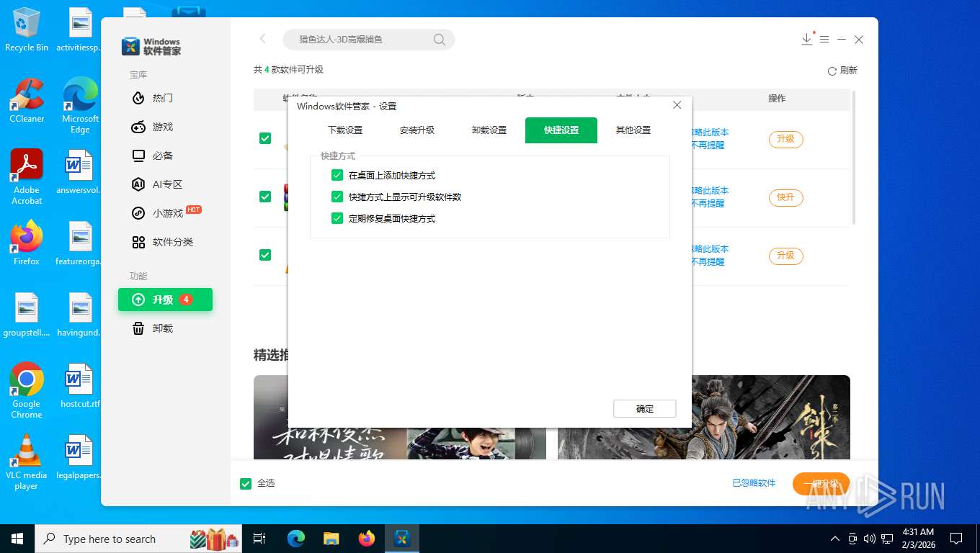The width and height of the screenshot is (980, 553).
Task: Open Adobe Acrobat desktop shortcut
Action: 27,177
